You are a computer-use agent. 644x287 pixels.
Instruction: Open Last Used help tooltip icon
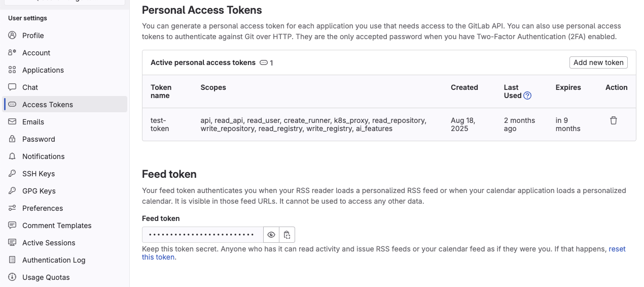[x=527, y=95]
